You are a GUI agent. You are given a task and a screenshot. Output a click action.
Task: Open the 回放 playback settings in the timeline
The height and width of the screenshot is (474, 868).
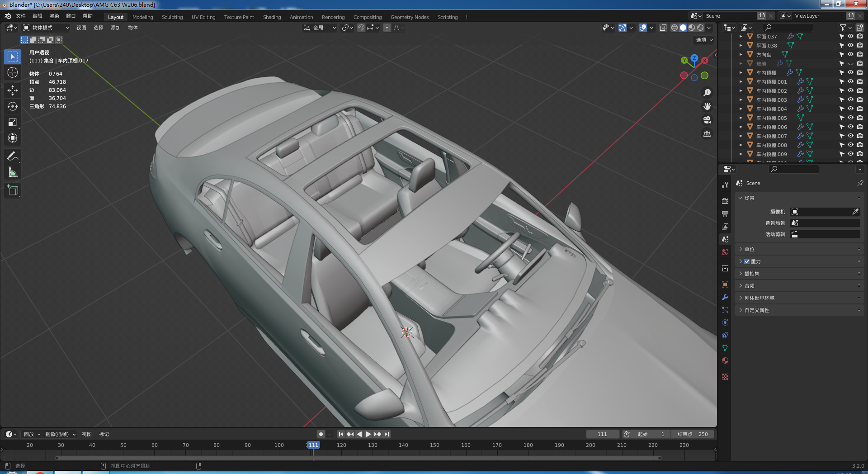click(x=32, y=434)
